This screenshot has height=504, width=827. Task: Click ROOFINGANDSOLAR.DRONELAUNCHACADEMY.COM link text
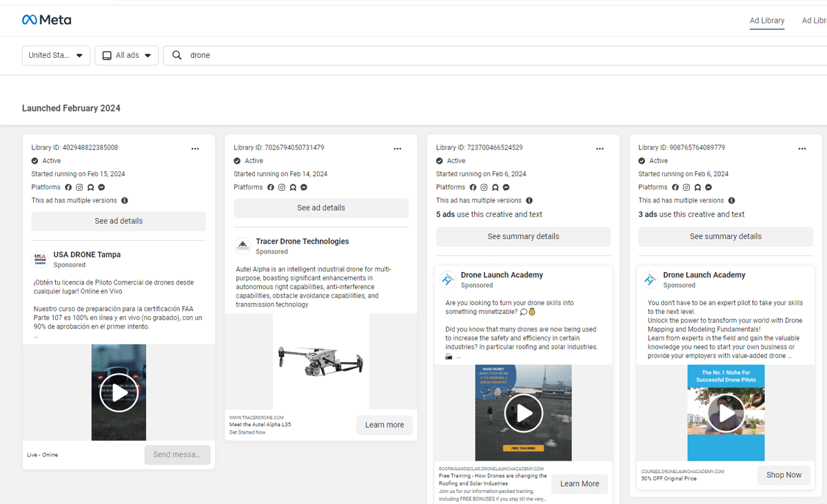[x=491, y=468]
